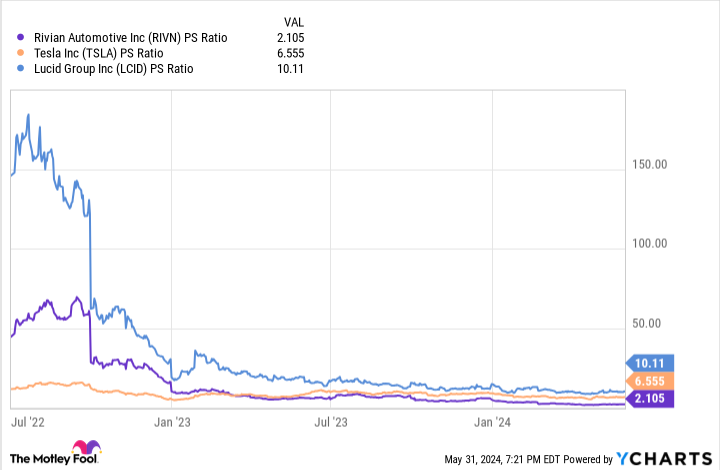Click the May 31, 2024 timestamp text
720x470 pixels.
tap(502, 459)
